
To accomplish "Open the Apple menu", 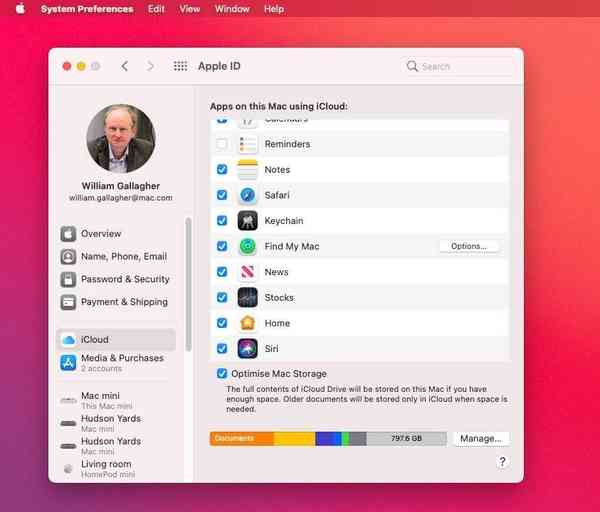I will [19, 9].
